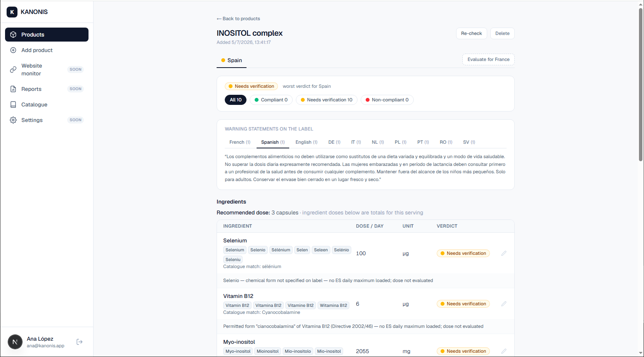Click the Selenio synonym chip
Screen dimensions: 644x357
[x=258, y=250]
